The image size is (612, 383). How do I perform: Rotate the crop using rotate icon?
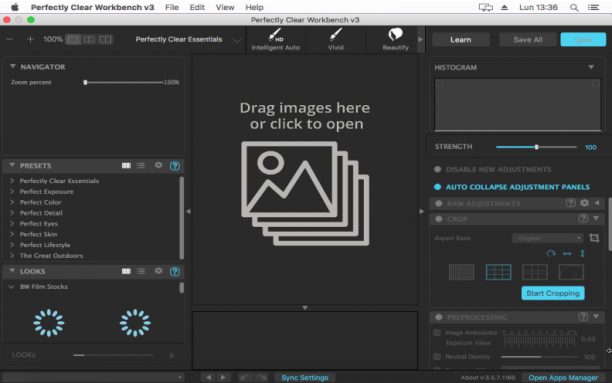pos(551,254)
